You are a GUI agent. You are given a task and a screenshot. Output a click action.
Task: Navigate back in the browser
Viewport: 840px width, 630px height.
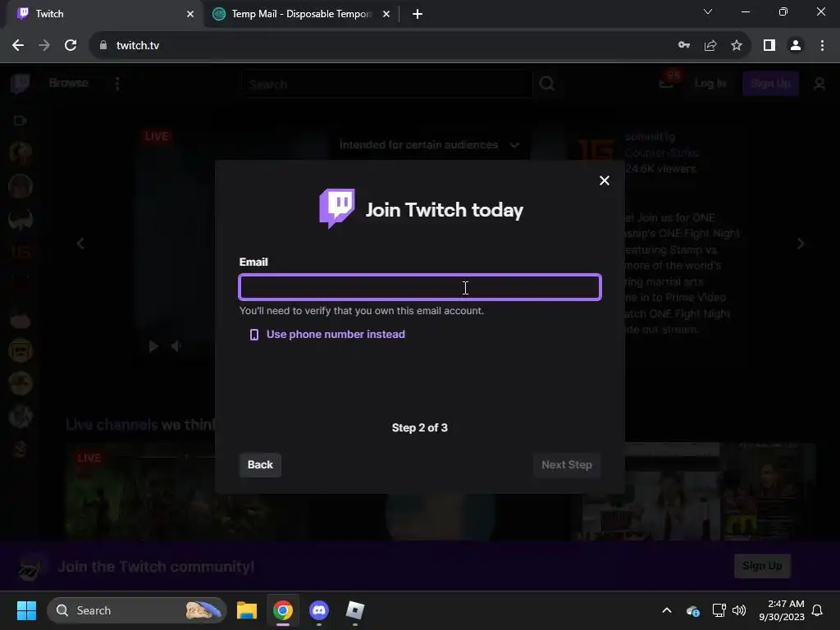(18, 46)
